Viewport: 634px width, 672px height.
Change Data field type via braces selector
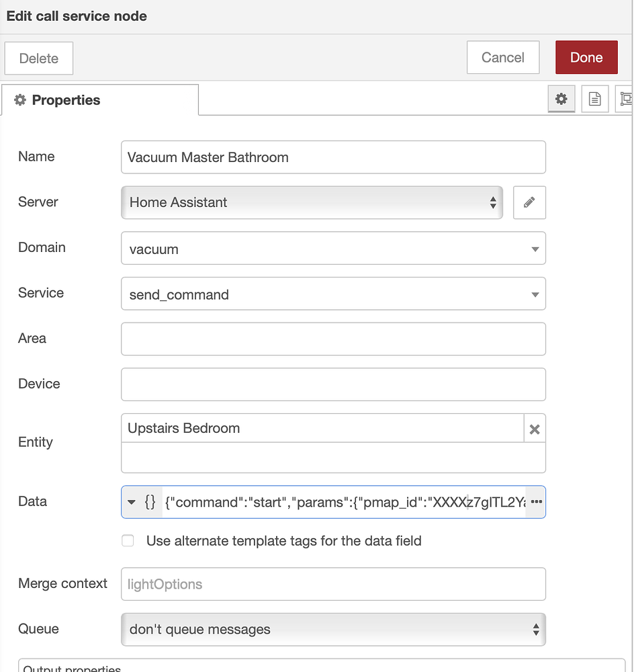point(142,502)
